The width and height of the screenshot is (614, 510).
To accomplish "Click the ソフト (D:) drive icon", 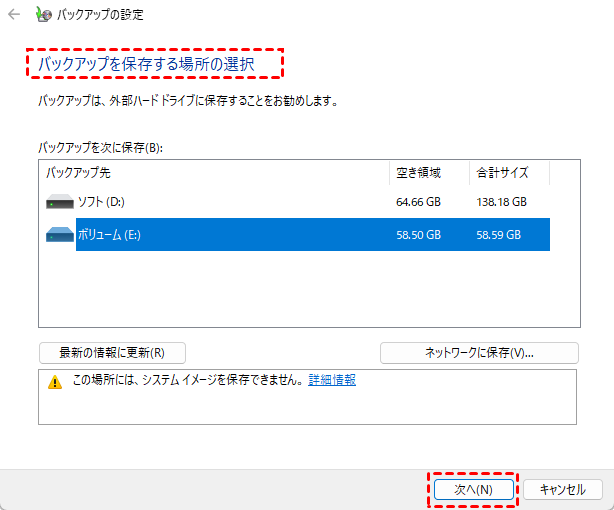I will 60,202.
